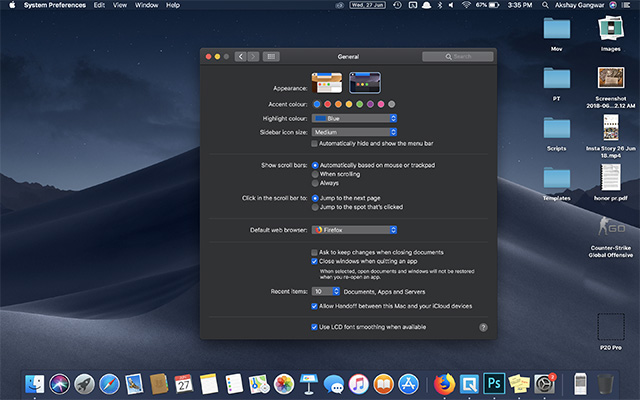The image size is (640, 400).
Task: Click the preferences Search field
Action: point(458,56)
